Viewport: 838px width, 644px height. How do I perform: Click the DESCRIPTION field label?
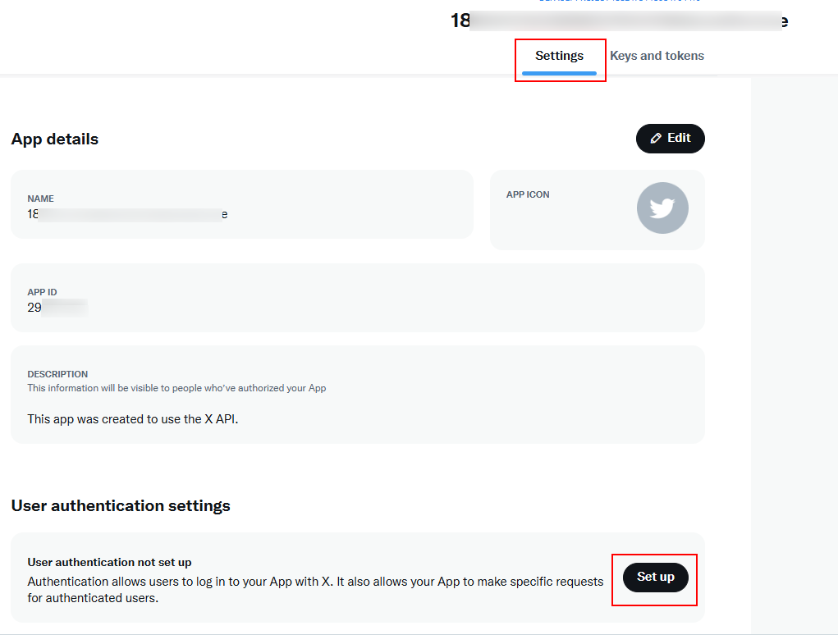tap(57, 374)
